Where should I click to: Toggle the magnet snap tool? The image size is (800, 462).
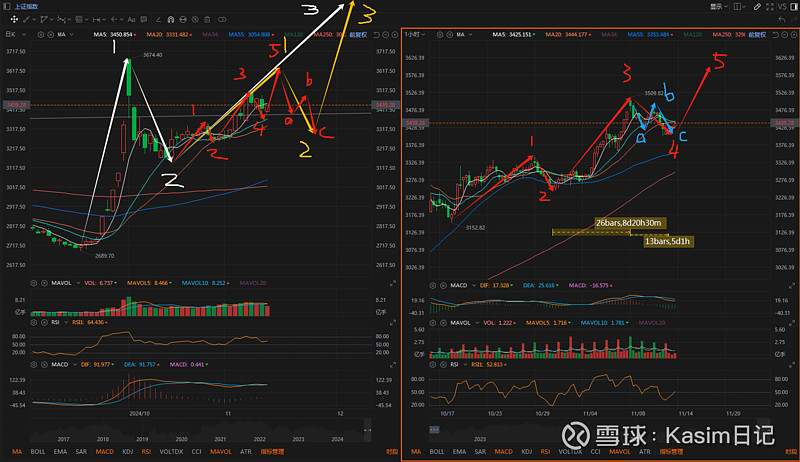(x=170, y=19)
